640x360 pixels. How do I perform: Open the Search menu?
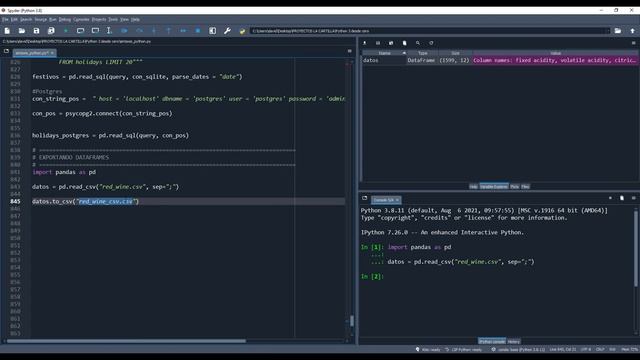[x=26, y=19]
